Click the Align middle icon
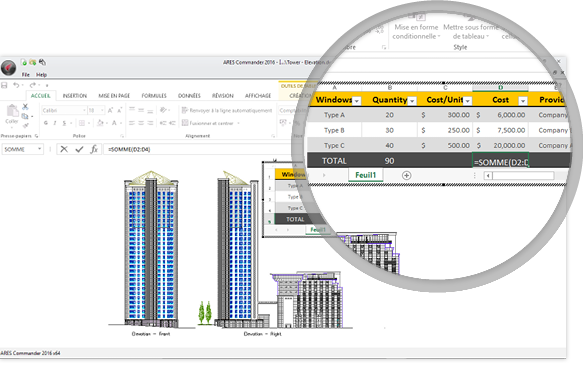The image size is (583, 385). (x=141, y=110)
